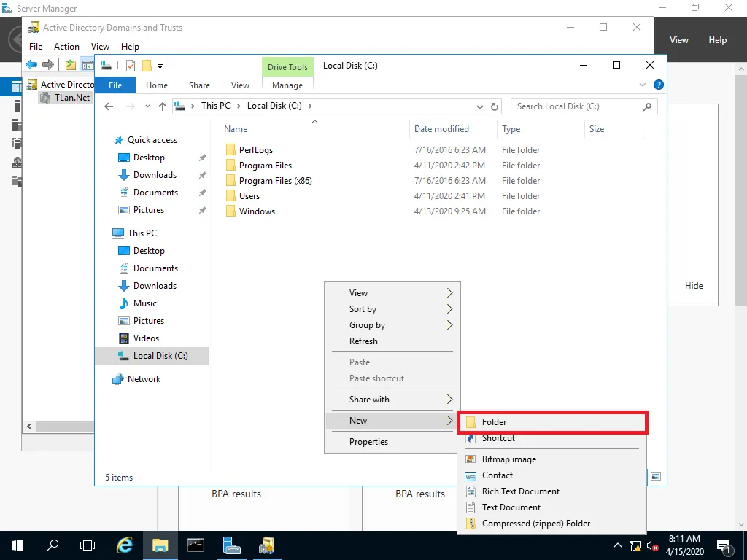Click left scroll arrow in Active Directory pane
This screenshot has width=747, height=560.
click(29, 426)
